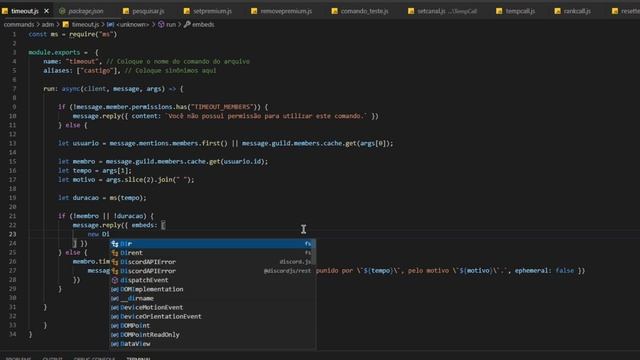The height and width of the screenshot is (360, 640).
Task: Click the variable icon beside __dirname
Action: (x=115, y=298)
